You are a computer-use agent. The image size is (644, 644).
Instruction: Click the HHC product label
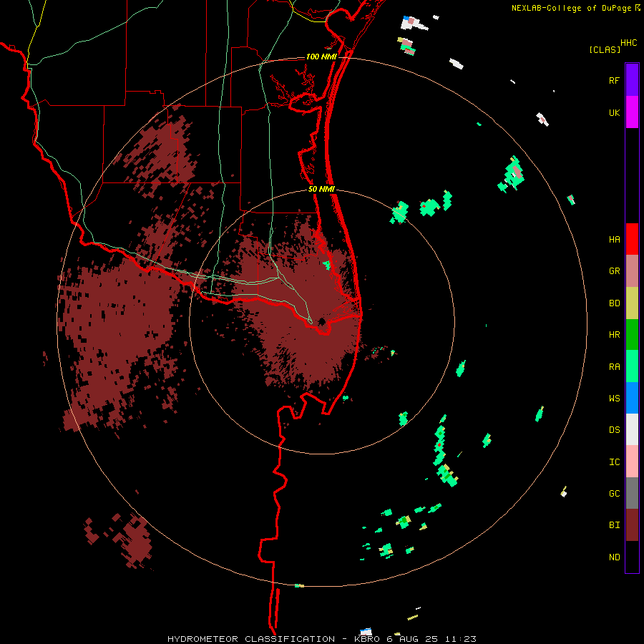point(628,43)
